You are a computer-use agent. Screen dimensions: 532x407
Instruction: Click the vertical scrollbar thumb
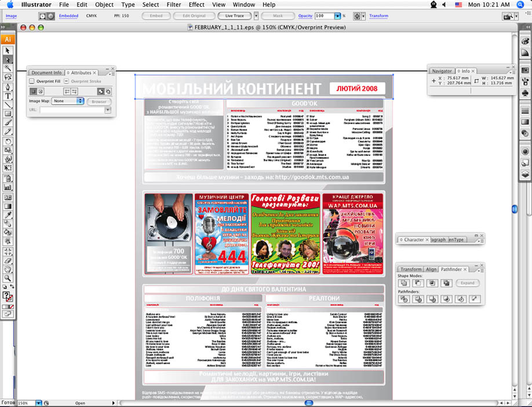pos(515,209)
